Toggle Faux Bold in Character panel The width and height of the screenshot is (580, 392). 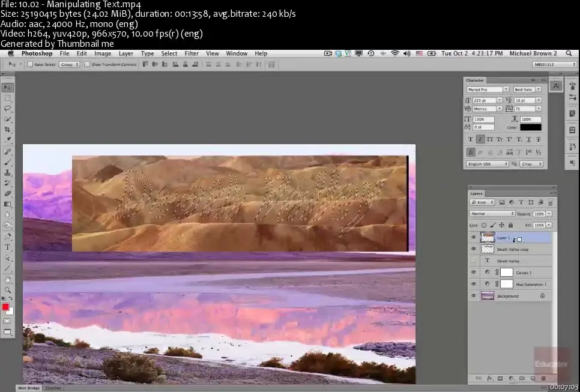click(x=471, y=139)
